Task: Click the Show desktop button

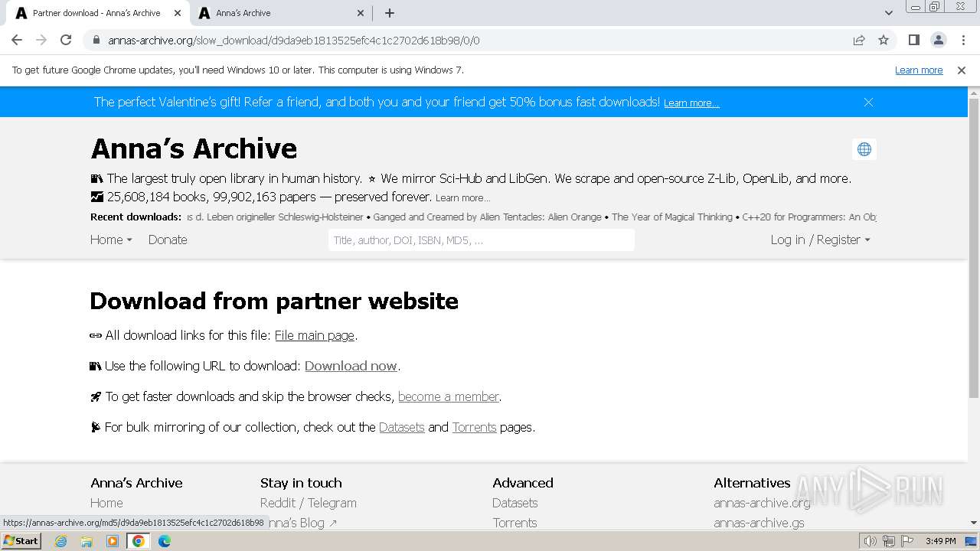Action: [x=972, y=541]
